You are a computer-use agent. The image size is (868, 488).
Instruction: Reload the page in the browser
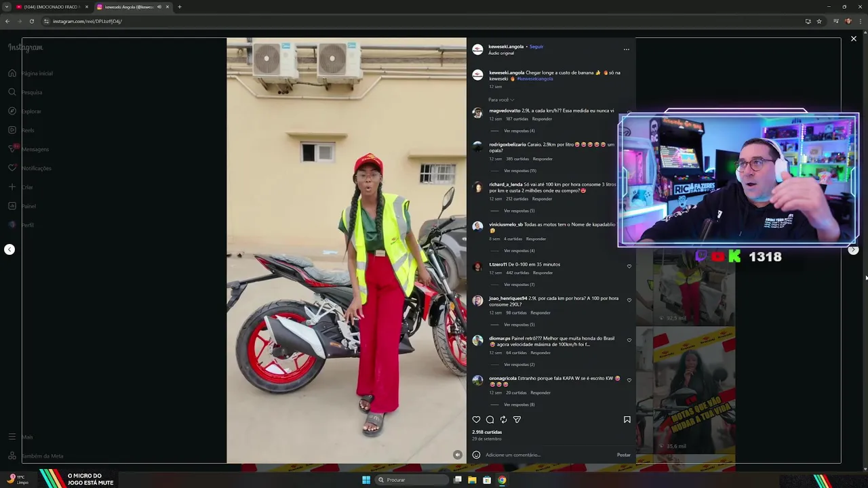coord(31,21)
